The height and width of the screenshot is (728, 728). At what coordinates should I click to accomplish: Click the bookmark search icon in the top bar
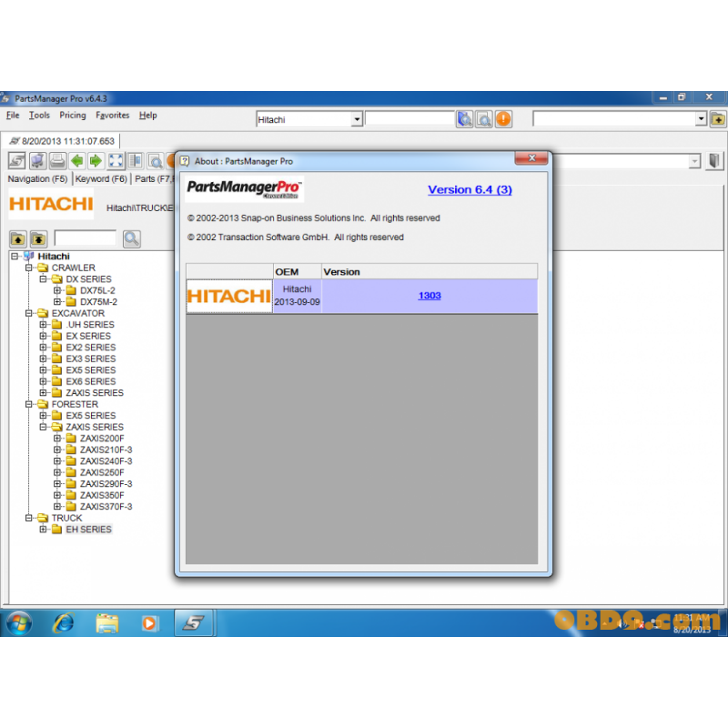point(465,119)
